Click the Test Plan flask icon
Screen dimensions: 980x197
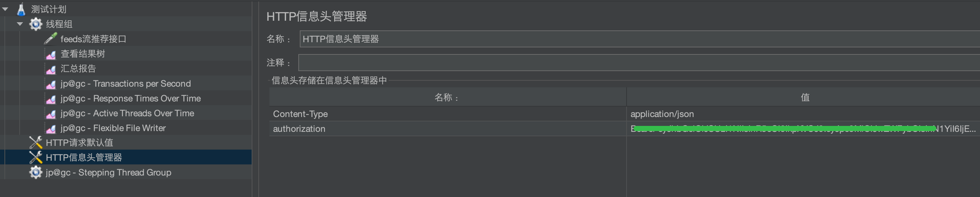click(21, 9)
